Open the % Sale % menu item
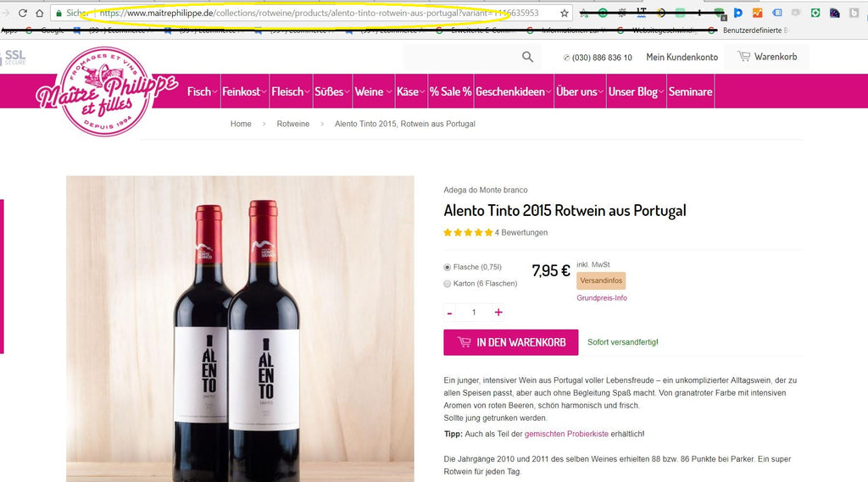The height and width of the screenshot is (482, 868). [451, 91]
